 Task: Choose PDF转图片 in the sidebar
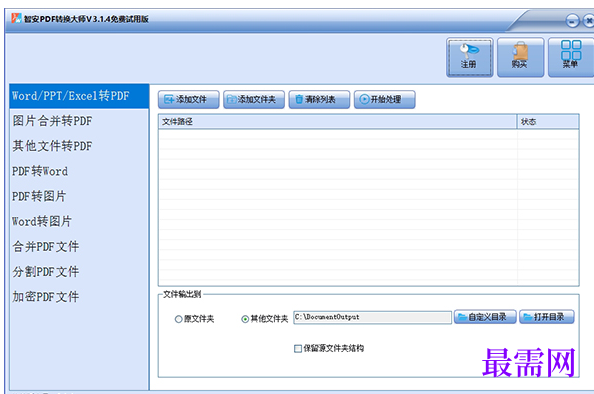point(79,196)
